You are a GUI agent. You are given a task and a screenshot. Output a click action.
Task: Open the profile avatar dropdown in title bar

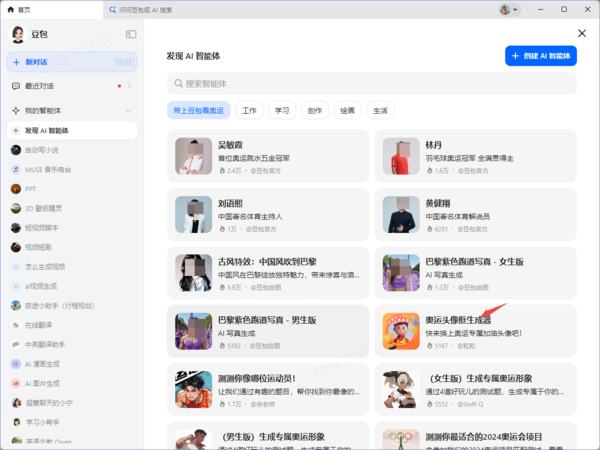click(x=509, y=10)
